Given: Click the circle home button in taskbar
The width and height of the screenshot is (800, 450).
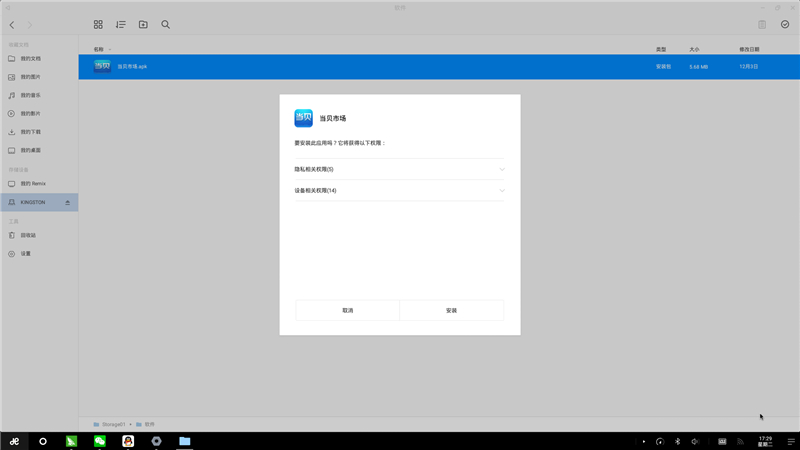Looking at the screenshot, I should click(43, 441).
